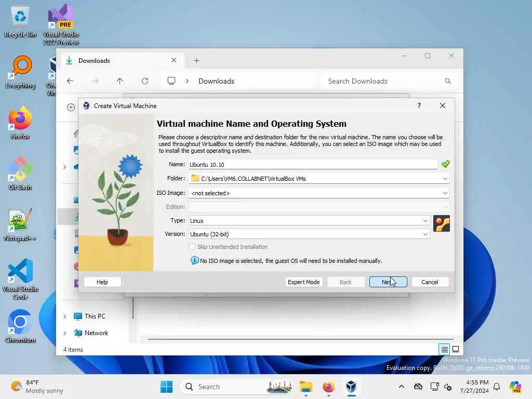The height and width of the screenshot is (399, 532).
Task: Close the Downloads tab in Explorer
Action: click(174, 60)
